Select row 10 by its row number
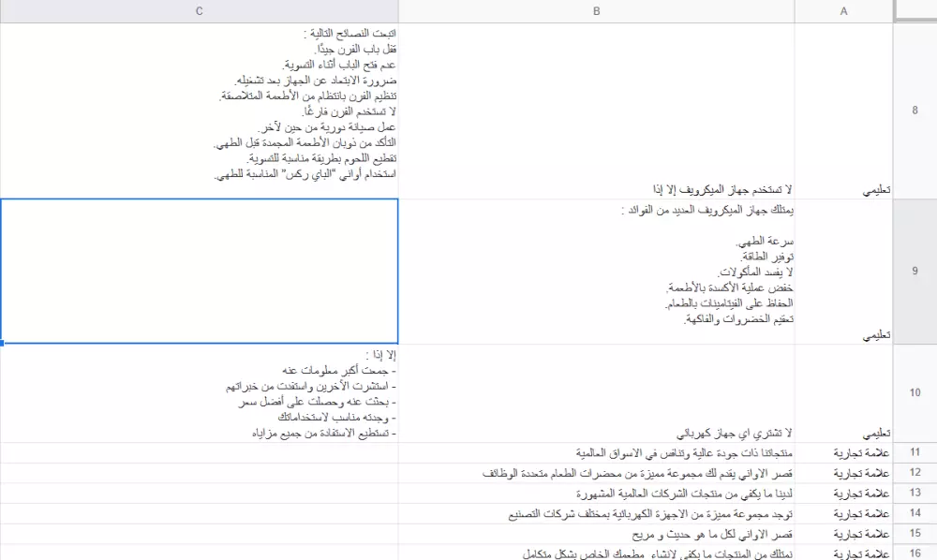Screen dimensions: 937x560 [914, 393]
